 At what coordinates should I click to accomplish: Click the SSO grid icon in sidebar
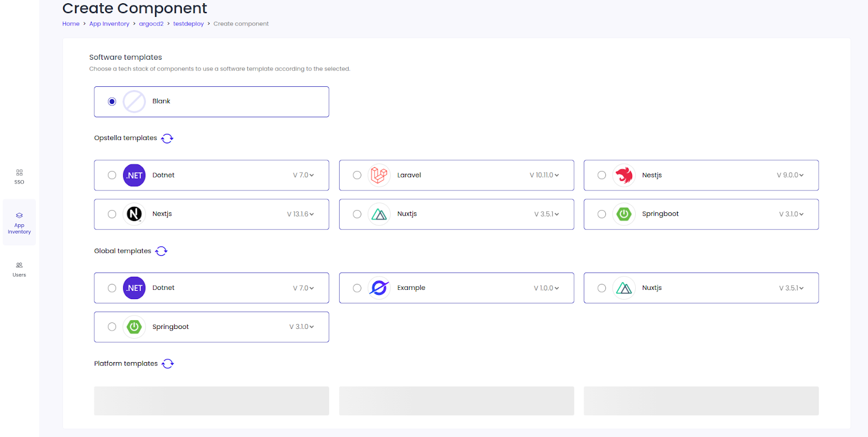20,173
